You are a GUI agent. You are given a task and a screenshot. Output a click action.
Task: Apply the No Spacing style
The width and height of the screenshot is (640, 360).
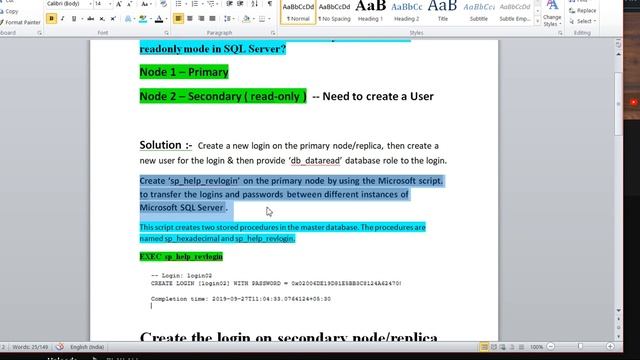[x=334, y=12]
